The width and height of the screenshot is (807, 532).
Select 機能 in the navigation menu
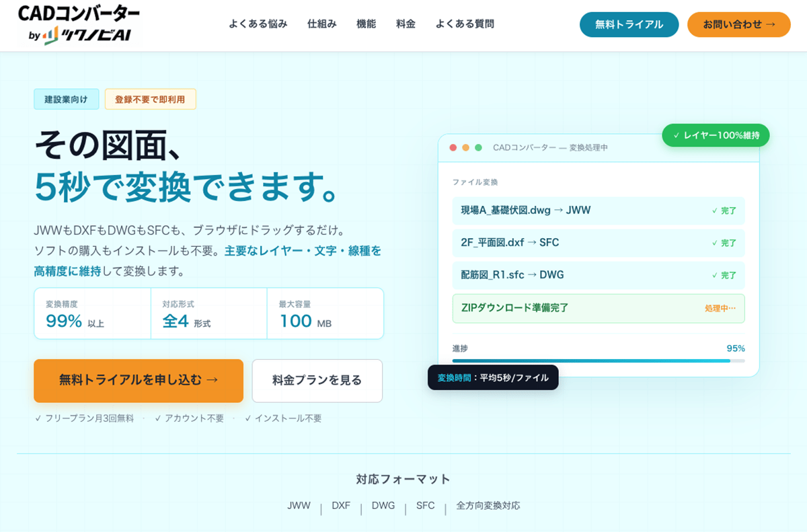click(x=365, y=23)
